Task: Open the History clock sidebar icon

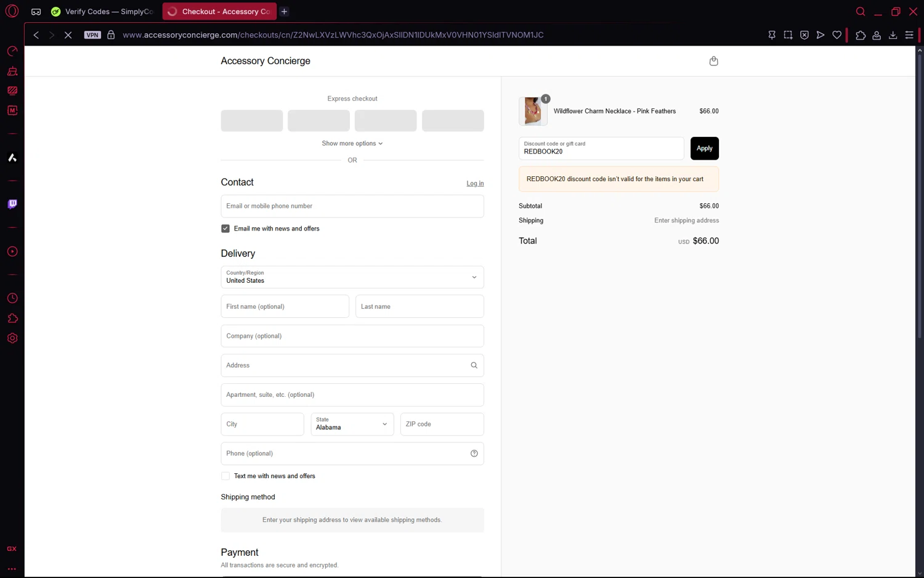Action: coord(12,298)
